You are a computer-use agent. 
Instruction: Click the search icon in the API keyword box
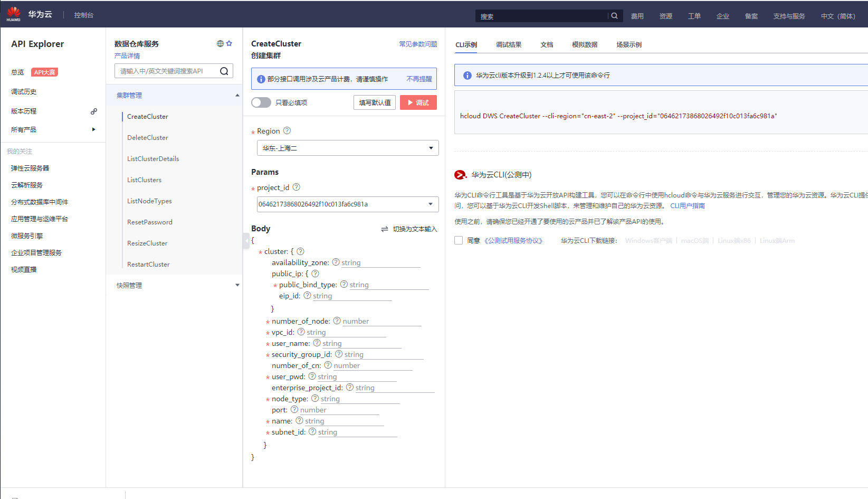coord(224,71)
